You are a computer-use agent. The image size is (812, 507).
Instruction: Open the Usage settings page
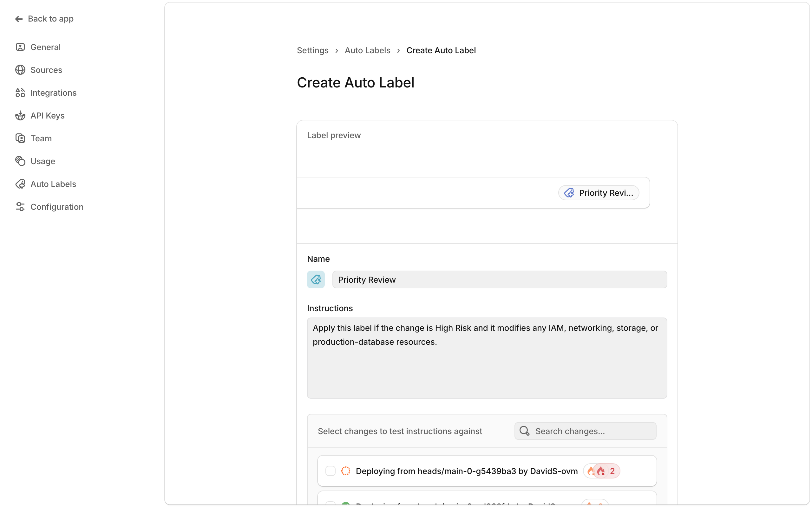coord(43,161)
